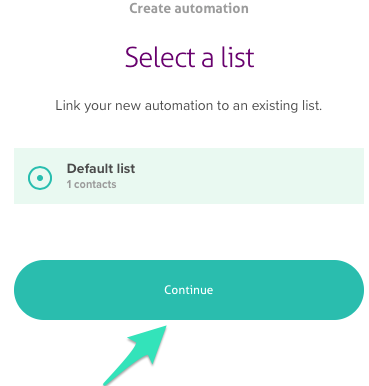Image resolution: width=369 pixels, height=386 pixels.
Task: Click the "Create automation" header text
Action: pos(189,8)
